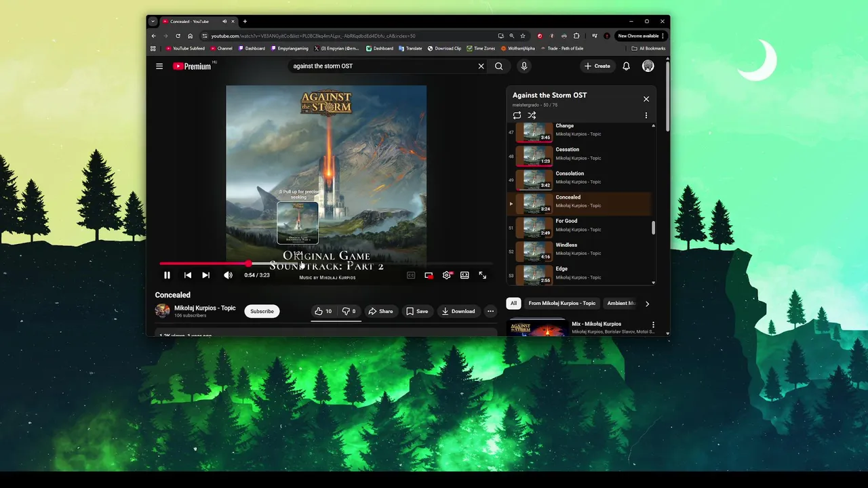Toggle the miniplayer icon in player controls
This screenshot has width=868, height=488.
tap(429, 275)
